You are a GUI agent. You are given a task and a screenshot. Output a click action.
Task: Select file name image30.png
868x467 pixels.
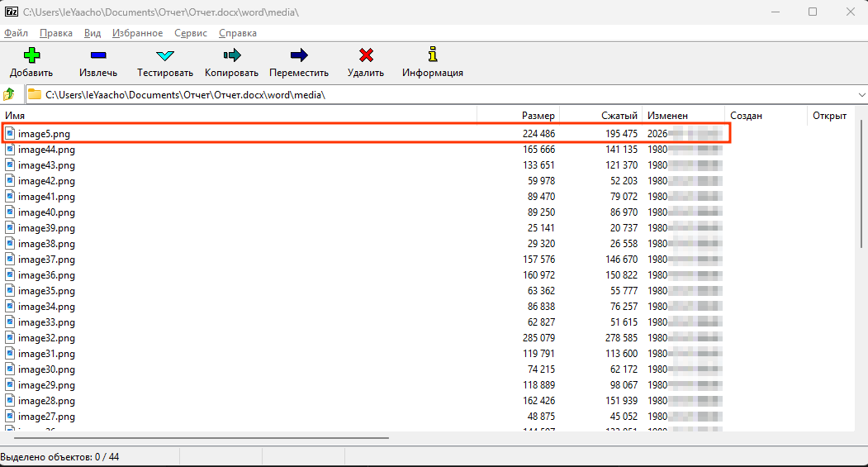(x=46, y=369)
